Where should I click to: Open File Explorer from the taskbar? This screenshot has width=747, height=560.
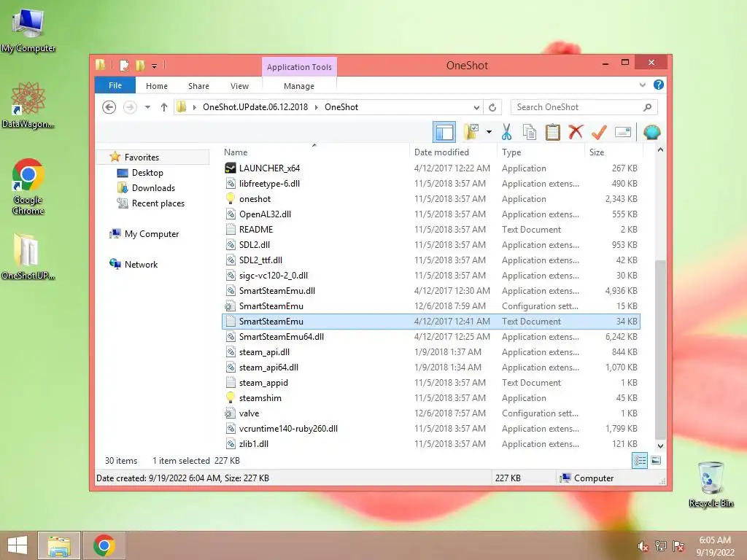click(59, 545)
